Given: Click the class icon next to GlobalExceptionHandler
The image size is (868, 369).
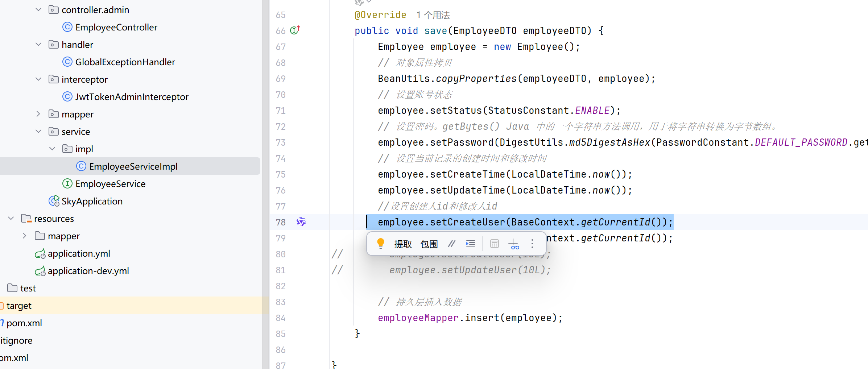Looking at the screenshot, I should click(x=67, y=62).
